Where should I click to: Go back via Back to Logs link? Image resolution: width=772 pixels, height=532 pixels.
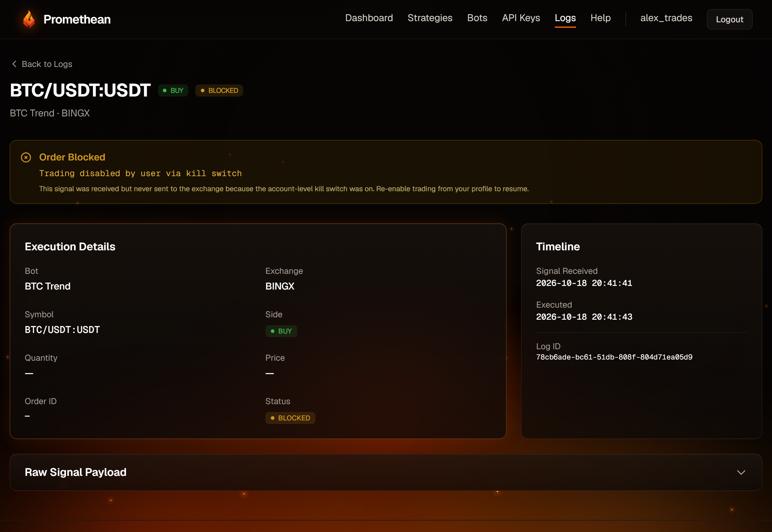coord(42,64)
